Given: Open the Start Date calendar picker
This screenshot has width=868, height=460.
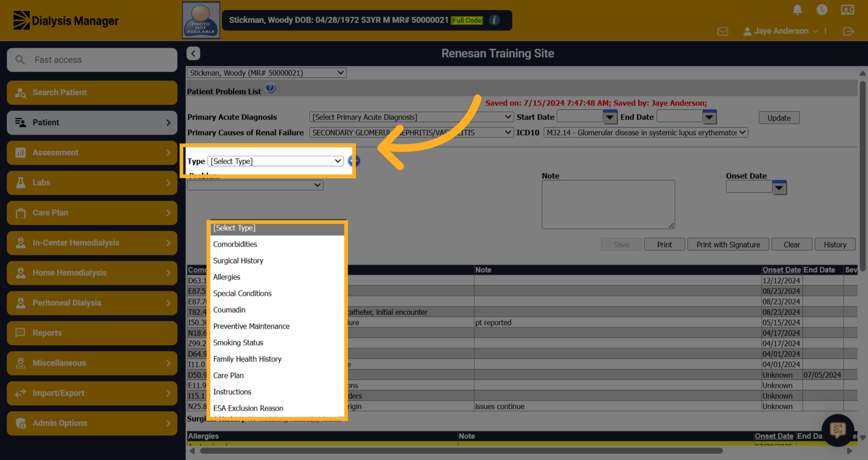Looking at the screenshot, I should tap(610, 117).
